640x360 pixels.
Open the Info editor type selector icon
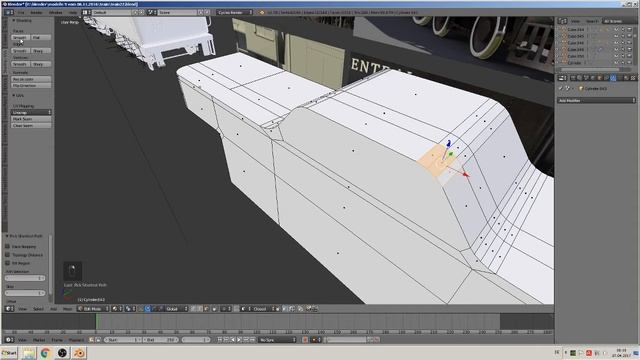pos(9,12)
